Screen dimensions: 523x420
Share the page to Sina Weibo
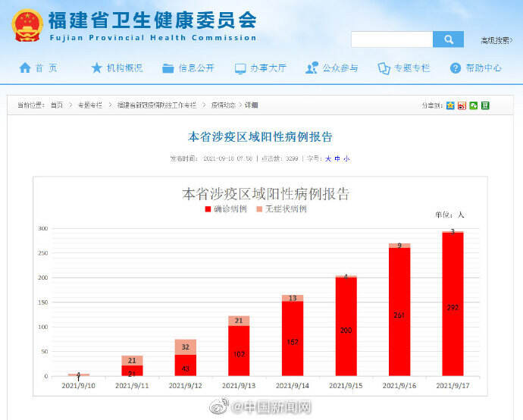462,105
